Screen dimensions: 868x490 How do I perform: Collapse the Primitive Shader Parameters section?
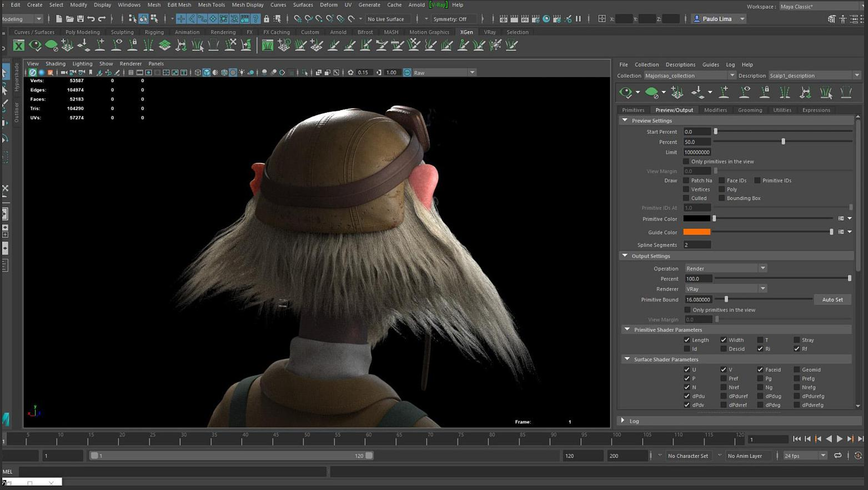pyautogui.click(x=628, y=329)
